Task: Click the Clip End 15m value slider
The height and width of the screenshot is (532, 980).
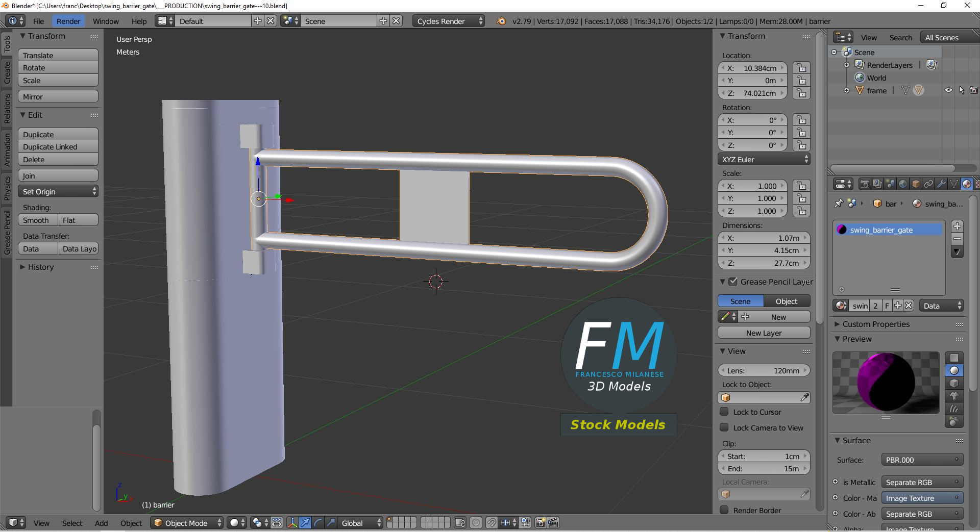Action: pos(764,468)
